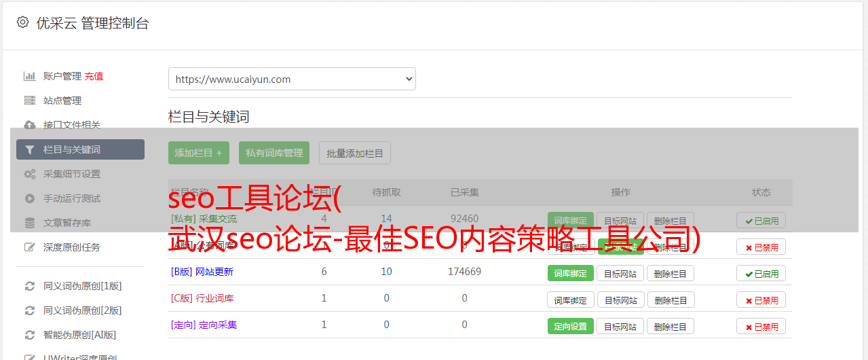The width and height of the screenshot is (868, 360).
Task: Toggle 已启用 status for 采集交流 row
Action: click(x=761, y=220)
